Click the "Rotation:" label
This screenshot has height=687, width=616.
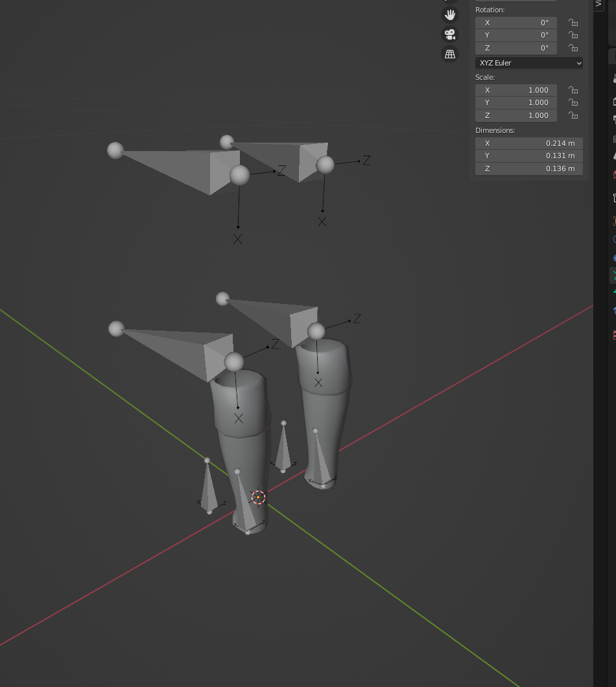490,10
